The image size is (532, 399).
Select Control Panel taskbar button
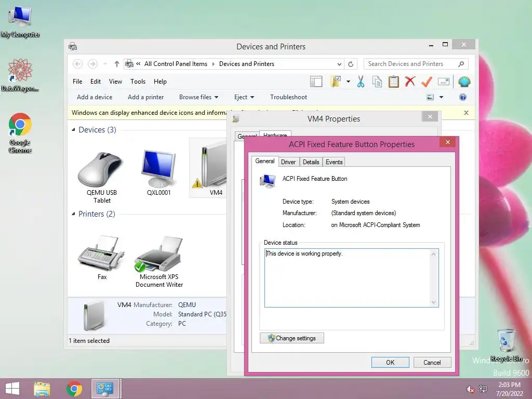pyautogui.click(x=105, y=389)
